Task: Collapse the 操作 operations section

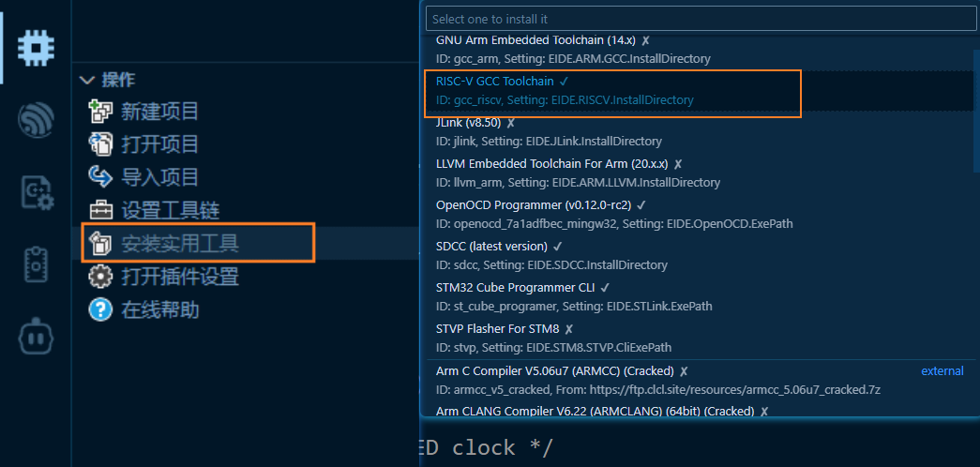Action: 88,81
